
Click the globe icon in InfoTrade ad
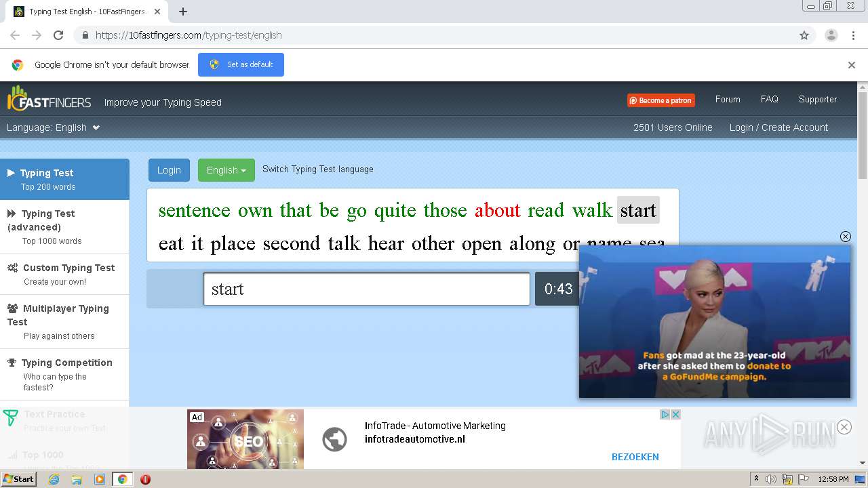tap(334, 439)
